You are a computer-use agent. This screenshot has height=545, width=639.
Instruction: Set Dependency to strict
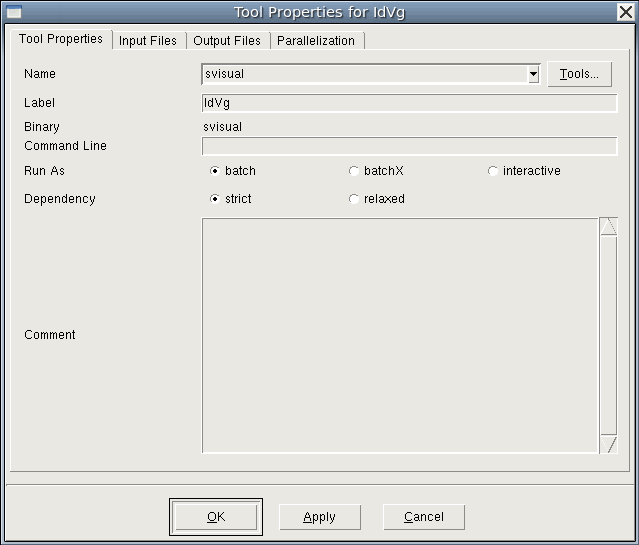[x=230, y=199]
